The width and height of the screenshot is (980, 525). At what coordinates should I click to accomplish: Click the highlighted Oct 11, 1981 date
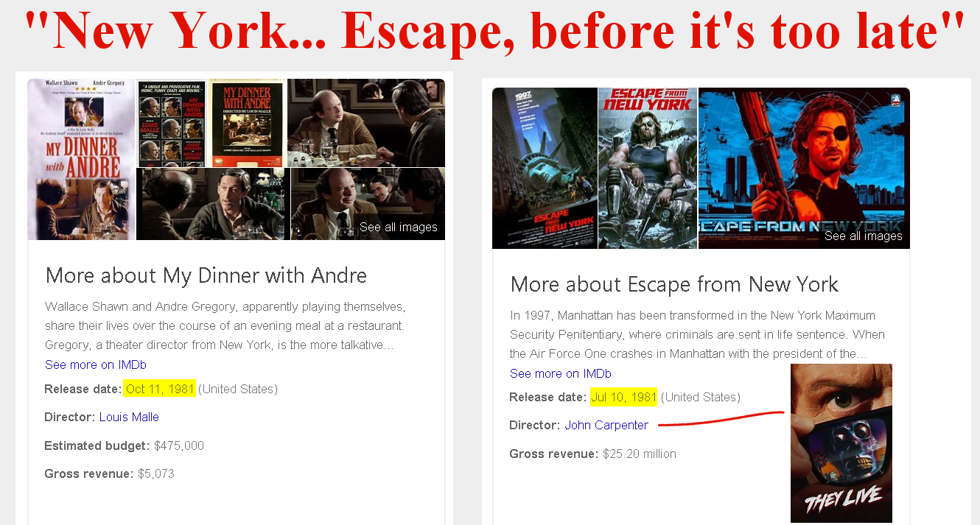click(160, 389)
